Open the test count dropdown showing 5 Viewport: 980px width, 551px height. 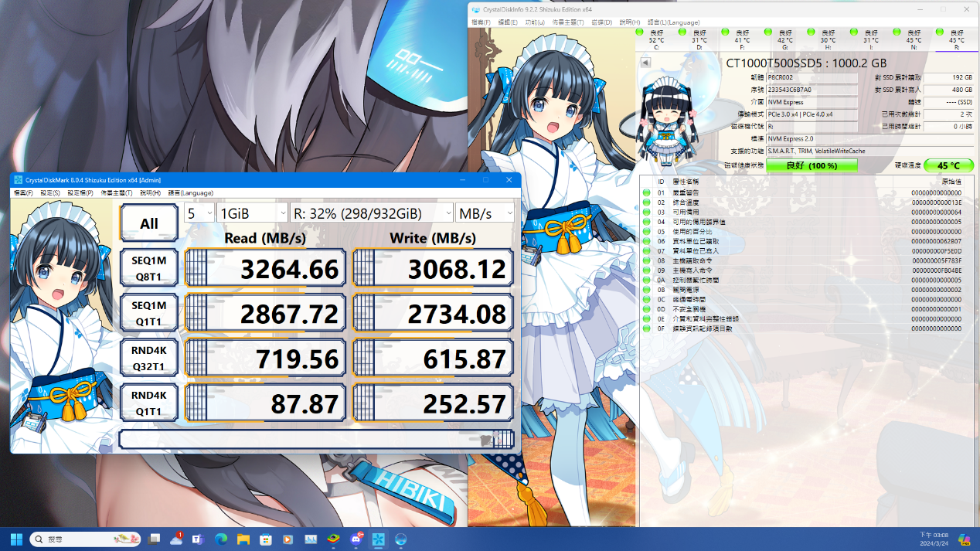pos(199,213)
